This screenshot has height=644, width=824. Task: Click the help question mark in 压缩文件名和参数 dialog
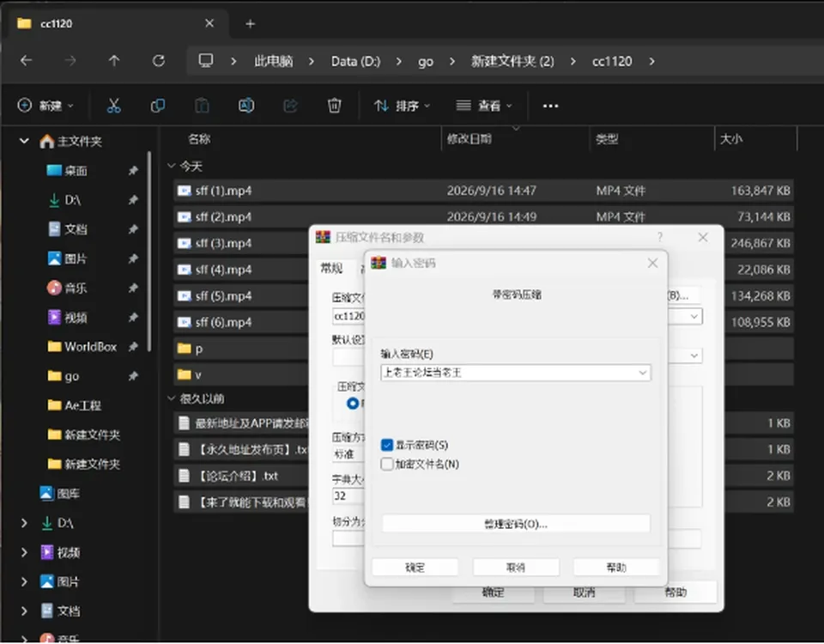[660, 237]
